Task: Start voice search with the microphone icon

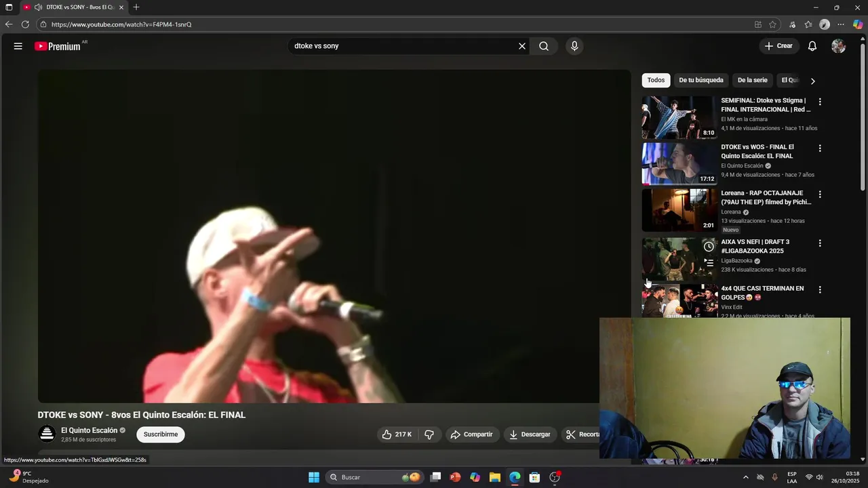Action: tap(574, 46)
